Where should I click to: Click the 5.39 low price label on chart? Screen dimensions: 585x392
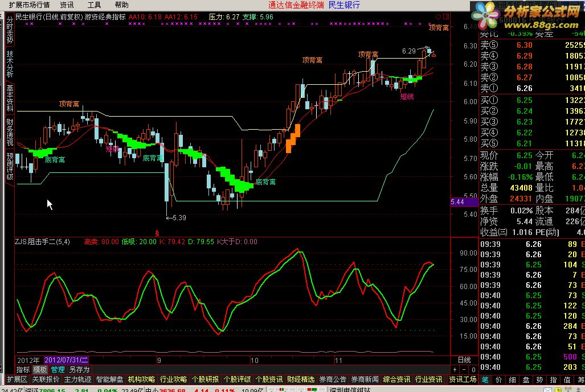(179, 217)
